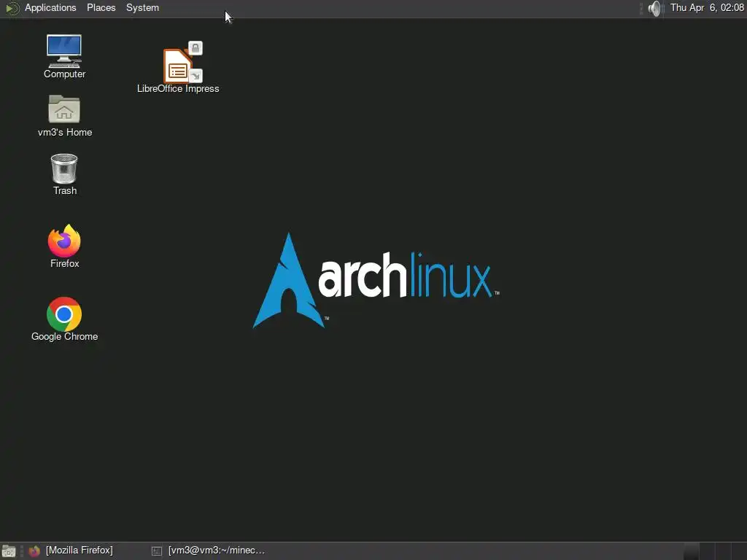Open the System menu
The image size is (747, 560).
[142, 7]
